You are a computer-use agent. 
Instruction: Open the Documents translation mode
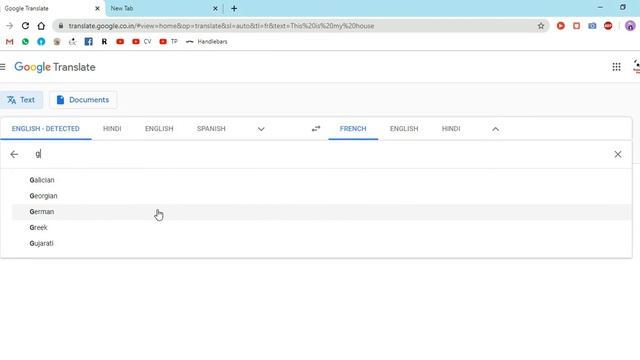coord(83,100)
